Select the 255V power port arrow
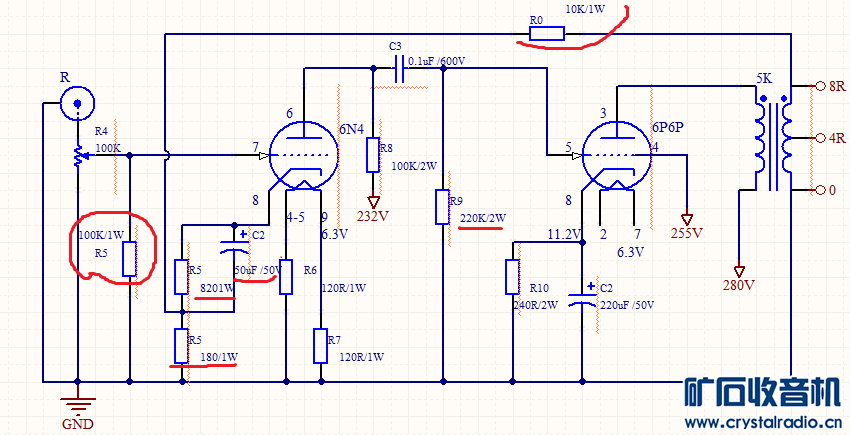The width and height of the screenshot is (850, 435). click(x=686, y=219)
